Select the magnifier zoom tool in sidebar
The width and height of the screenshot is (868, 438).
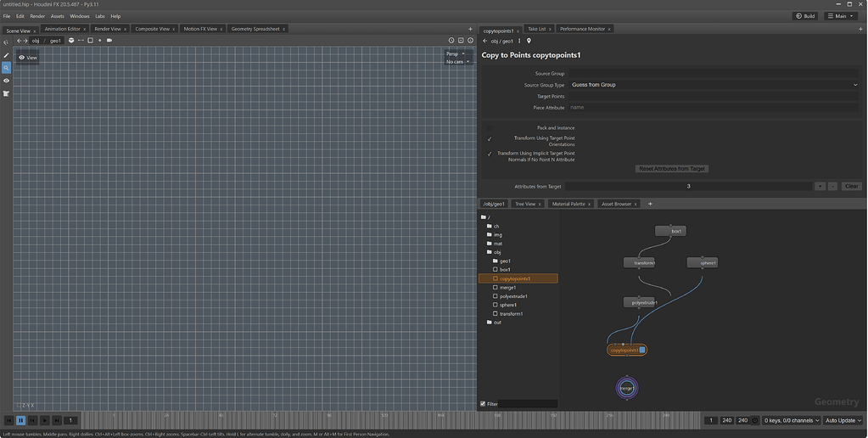pos(6,68)
